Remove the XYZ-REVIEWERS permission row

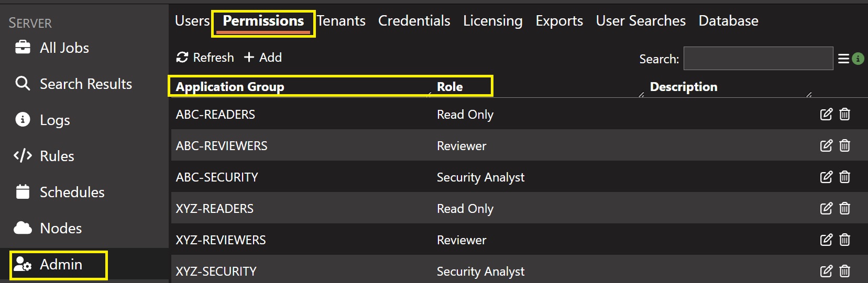(844, 240)
